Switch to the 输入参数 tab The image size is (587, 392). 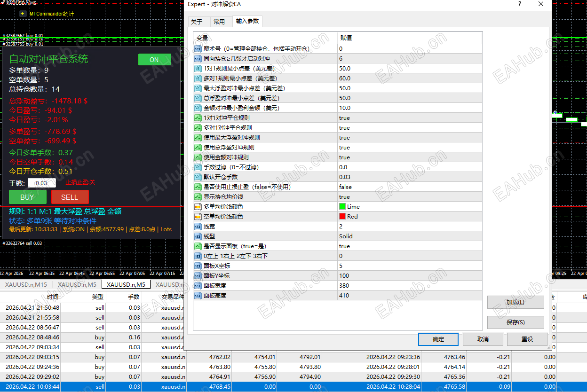pyautogui.click(x=247, y=21)
